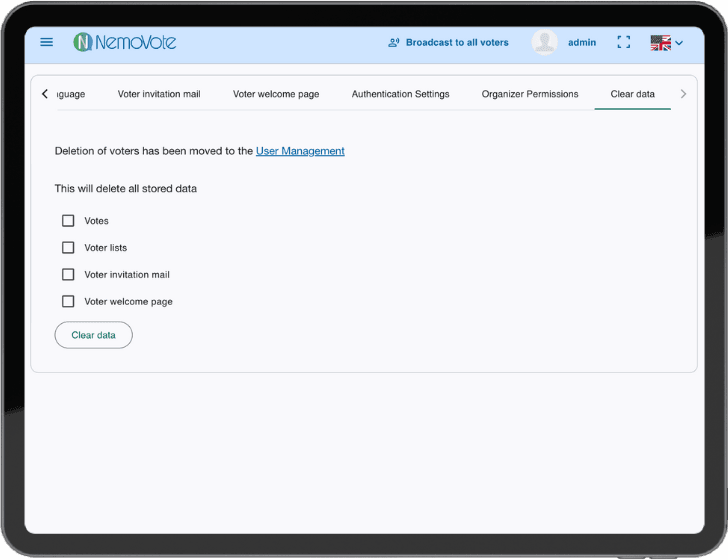This screenshot has width=728, height=560.
Task: Check the Votes checkbox
Action: point(68,221)
